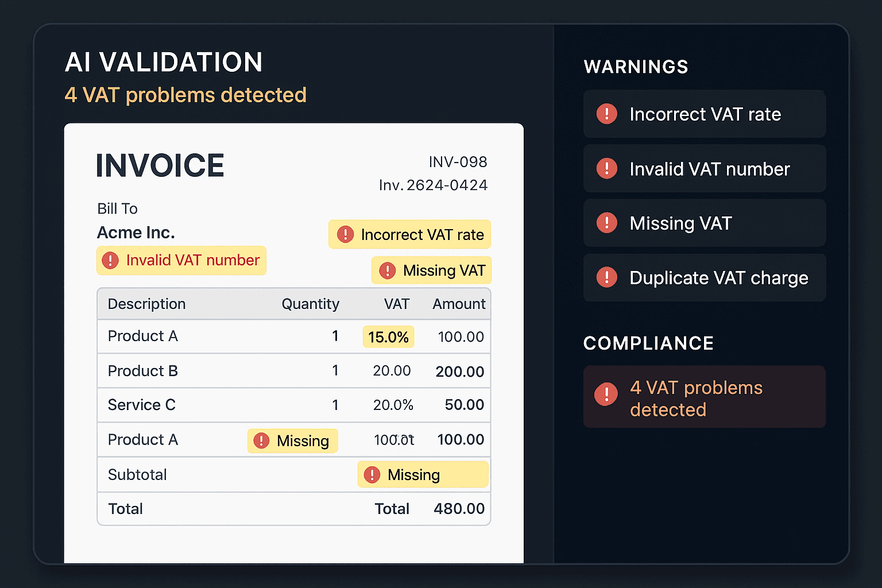Click alert icon in Subtotal Missing tag
This screenshot has width=882, height=588.
pyautogui.click(x=372, y=474)
